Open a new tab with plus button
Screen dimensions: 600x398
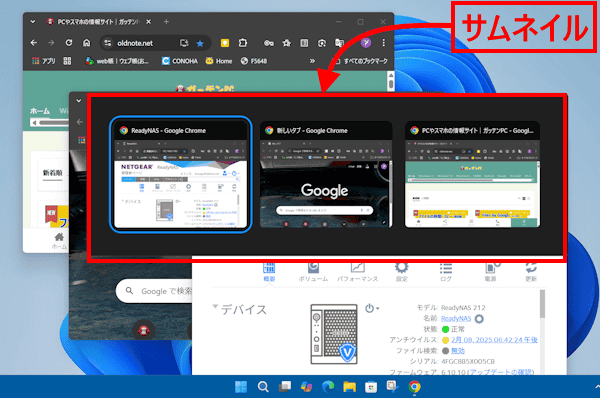click(x=166, y=22)
